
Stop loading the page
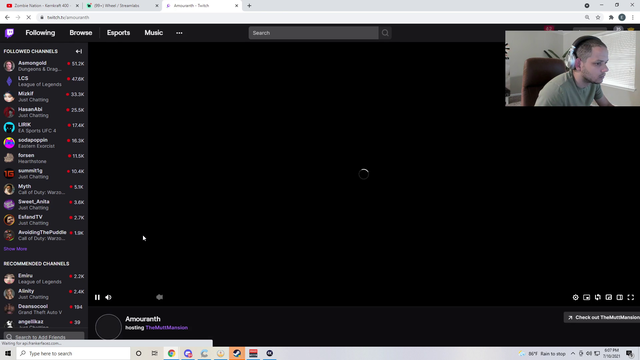pos(29,18)
